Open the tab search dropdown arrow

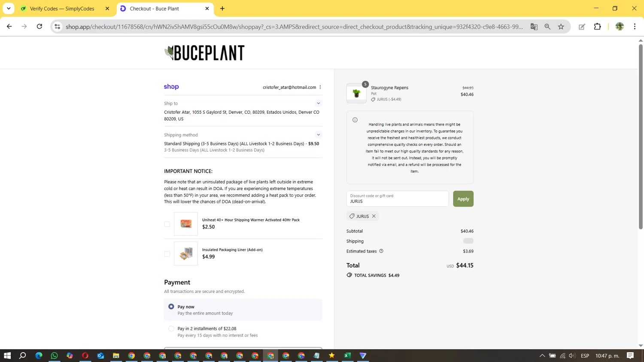(x=9, y=9)
